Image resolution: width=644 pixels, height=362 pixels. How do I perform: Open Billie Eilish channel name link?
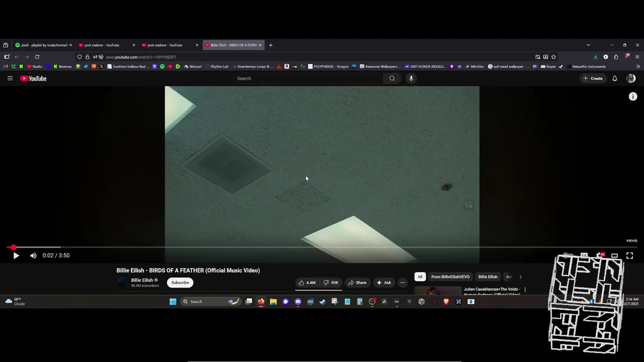[x=142, y=280]
